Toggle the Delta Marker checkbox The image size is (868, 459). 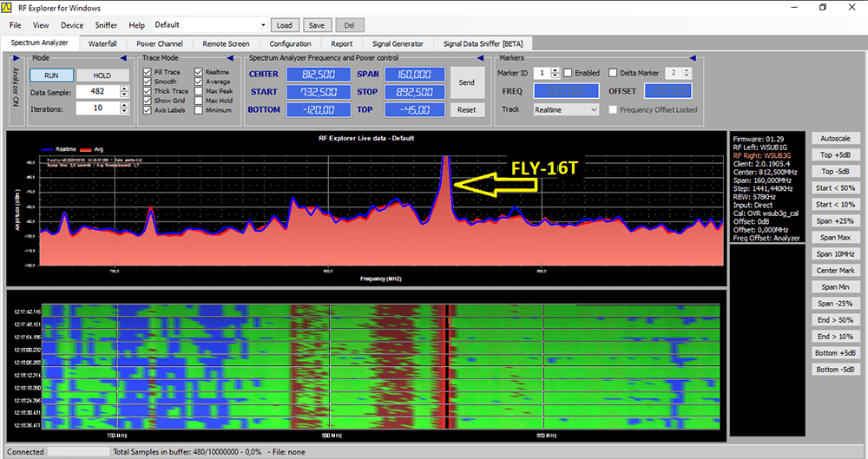(613, 74)
